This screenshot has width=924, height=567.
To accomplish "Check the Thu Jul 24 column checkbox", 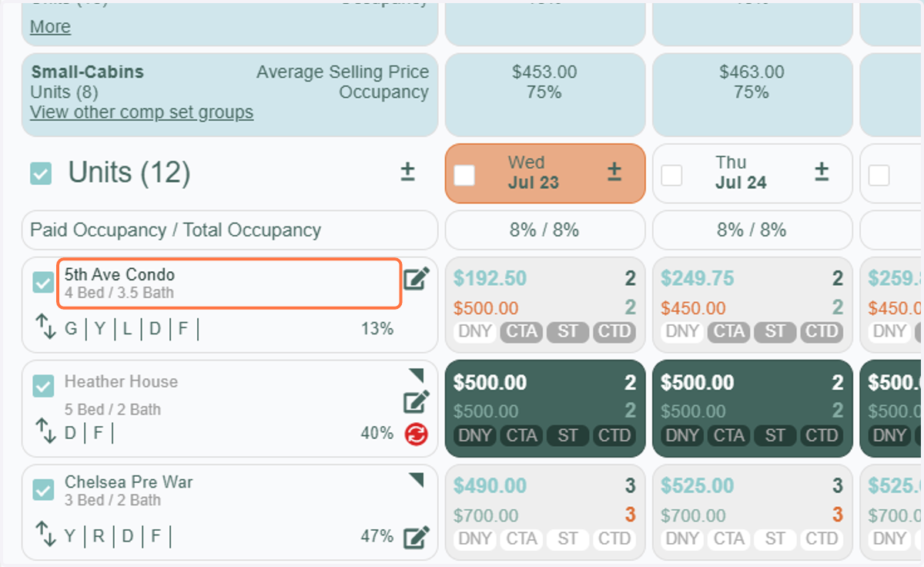I will pos(671,175).
